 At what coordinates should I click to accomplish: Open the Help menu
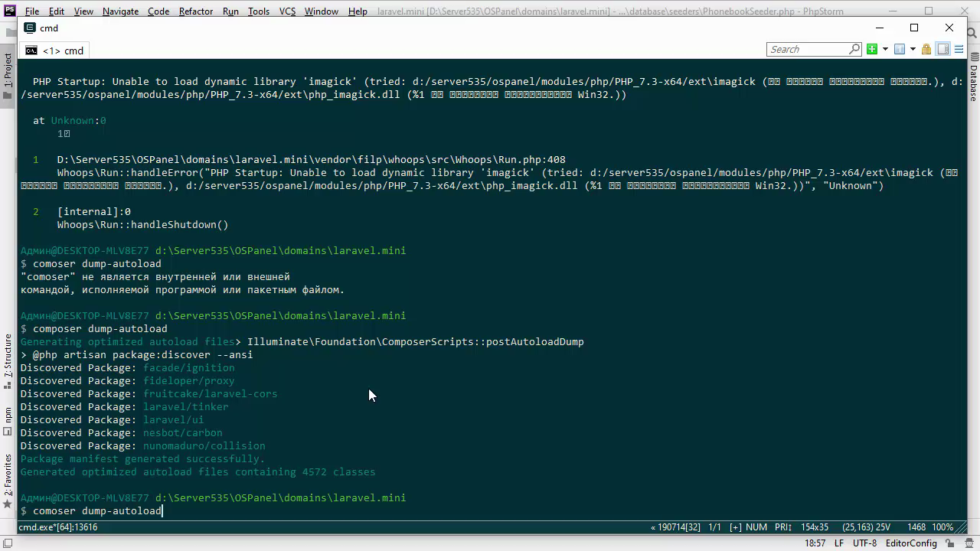click(x=358, y=11)
